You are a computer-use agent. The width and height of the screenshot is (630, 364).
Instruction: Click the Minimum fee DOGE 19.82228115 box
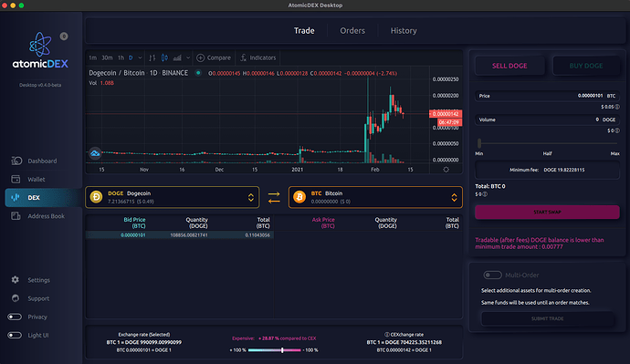tap(547, 170)
